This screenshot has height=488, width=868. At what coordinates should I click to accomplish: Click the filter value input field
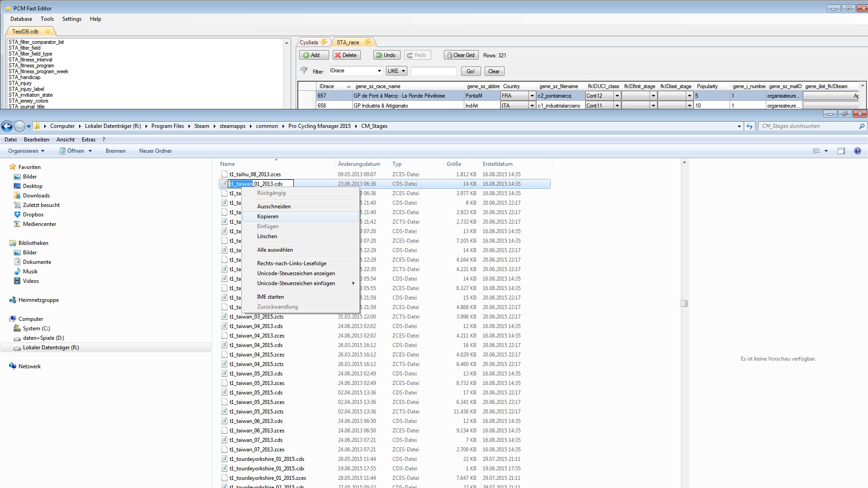[x=434, y=71]
